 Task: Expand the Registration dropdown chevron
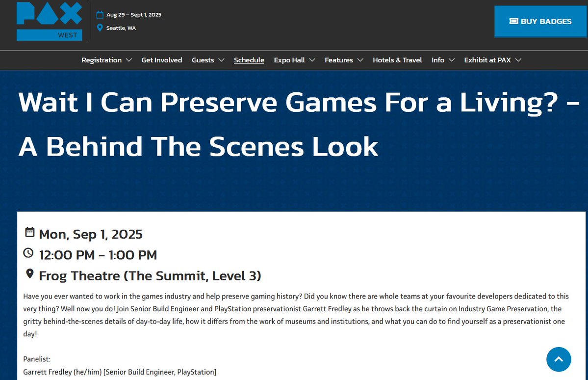pos(128,60)
